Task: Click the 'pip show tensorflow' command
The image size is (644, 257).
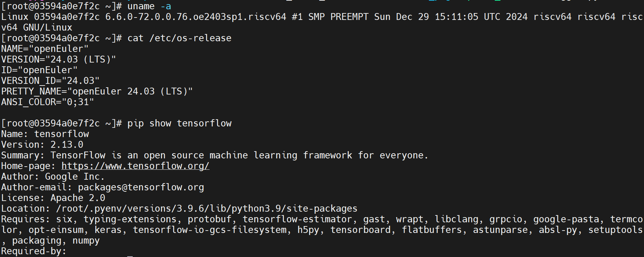Action: point(179,123)
